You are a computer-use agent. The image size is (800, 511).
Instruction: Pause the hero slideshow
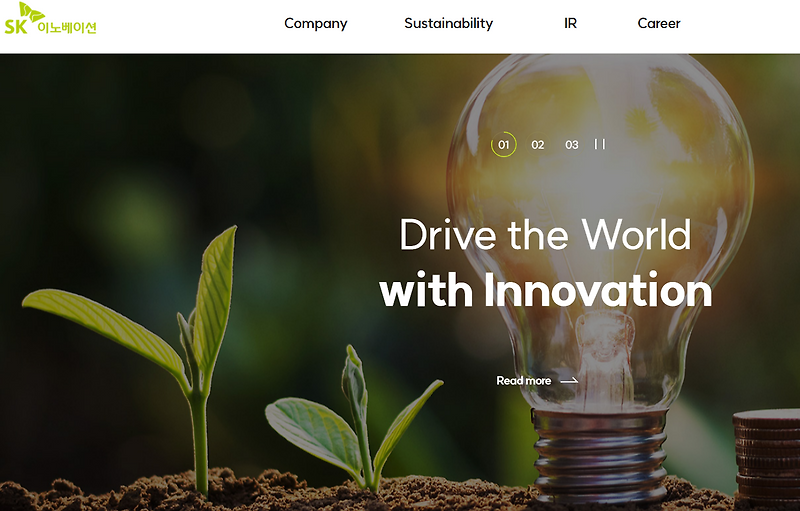(600, 144)
